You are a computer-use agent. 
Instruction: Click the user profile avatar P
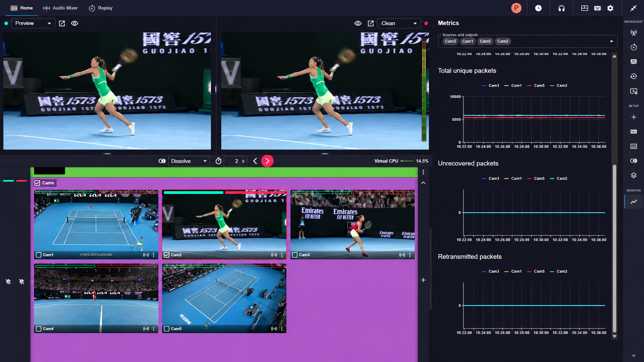click(x=516, y=8)
